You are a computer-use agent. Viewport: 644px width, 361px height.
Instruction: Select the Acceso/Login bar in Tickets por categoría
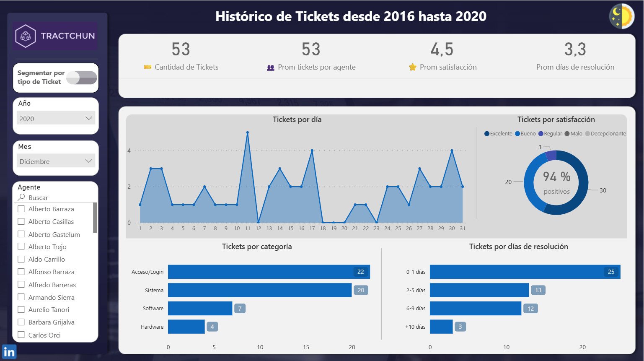(268, 272)
